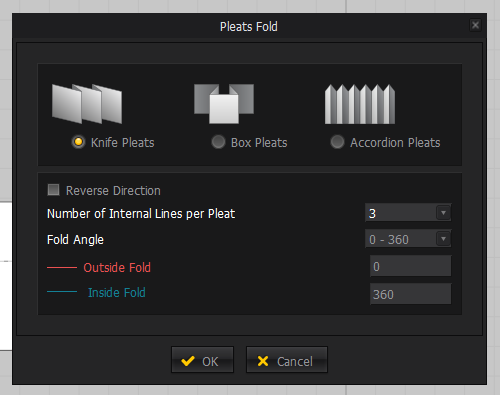Select the Box Pleats radio button
This screenshot has height=395, width=500.
(x=218, y=142)
